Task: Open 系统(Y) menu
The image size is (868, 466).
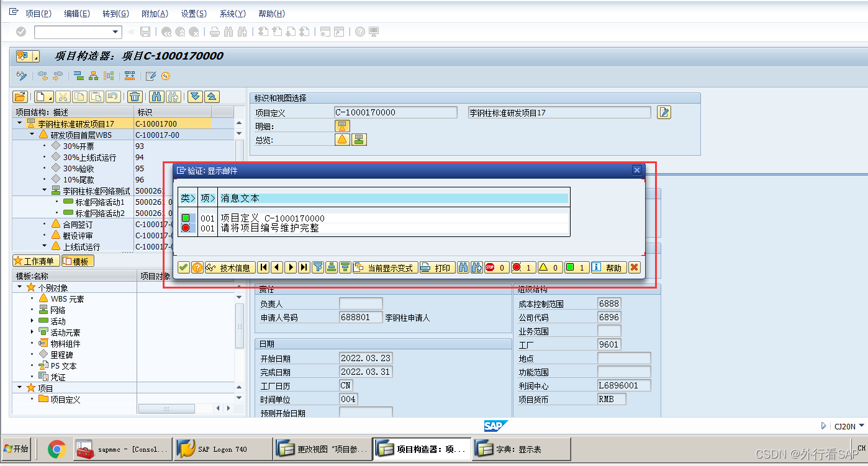Action: coord(232,14)
